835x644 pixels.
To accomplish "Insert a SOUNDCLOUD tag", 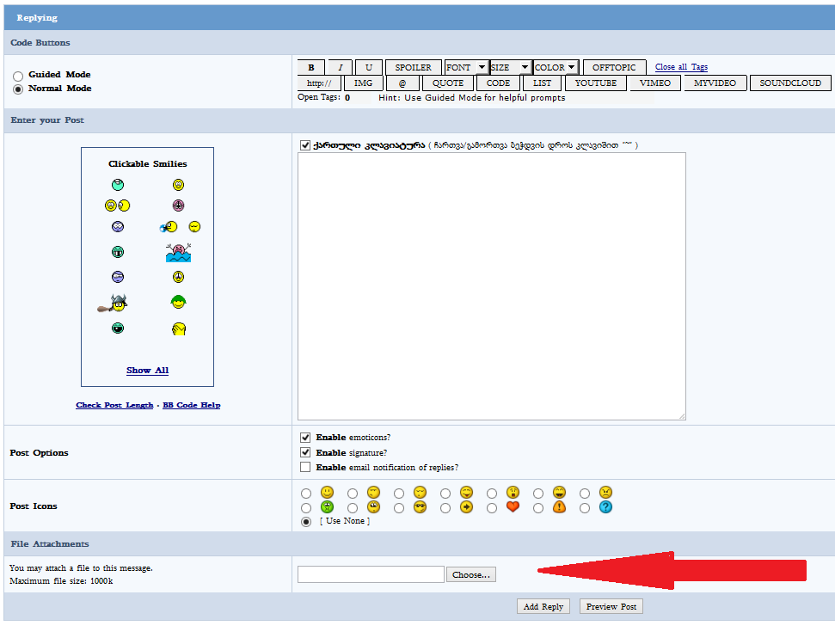I will tap(790, 83).
